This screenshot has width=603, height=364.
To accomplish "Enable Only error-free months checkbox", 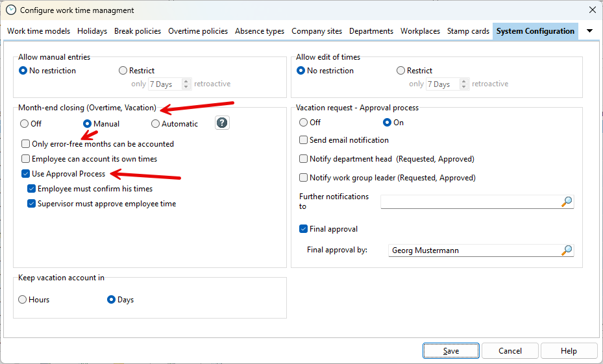I will [26, 144].
